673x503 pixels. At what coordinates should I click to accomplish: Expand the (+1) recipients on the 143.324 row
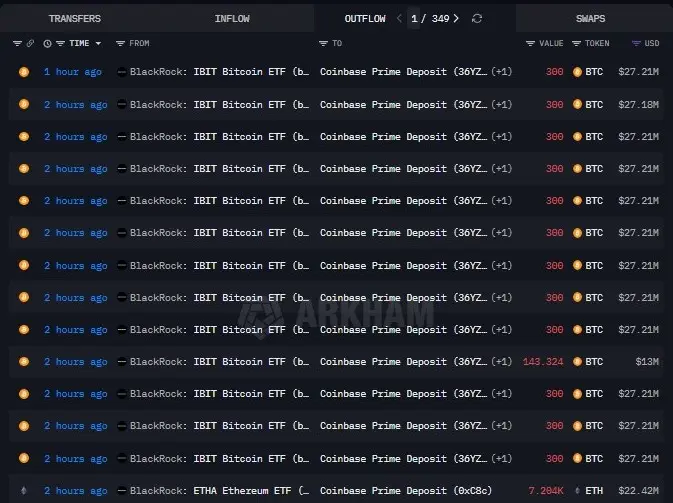pos(501,361)
